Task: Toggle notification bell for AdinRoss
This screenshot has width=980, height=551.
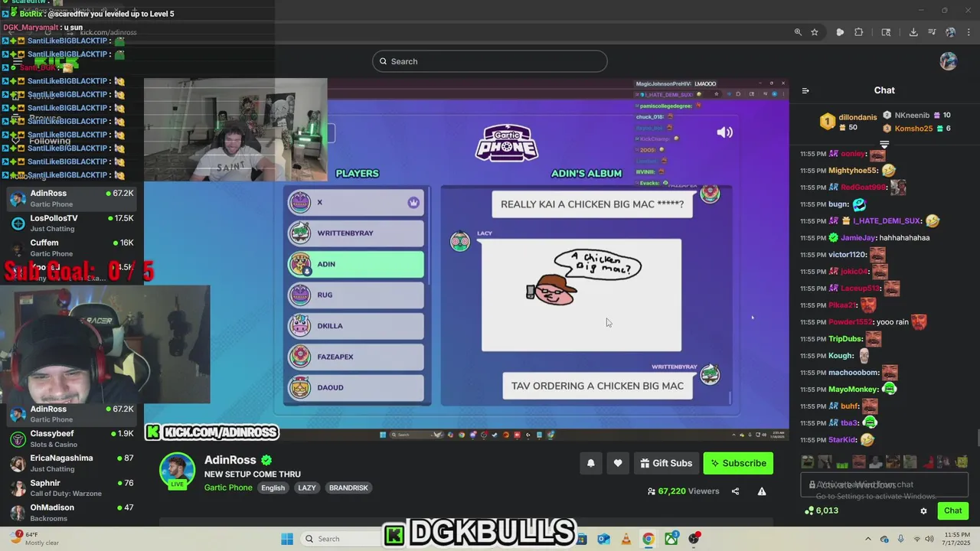Action: tap(590, 463)
